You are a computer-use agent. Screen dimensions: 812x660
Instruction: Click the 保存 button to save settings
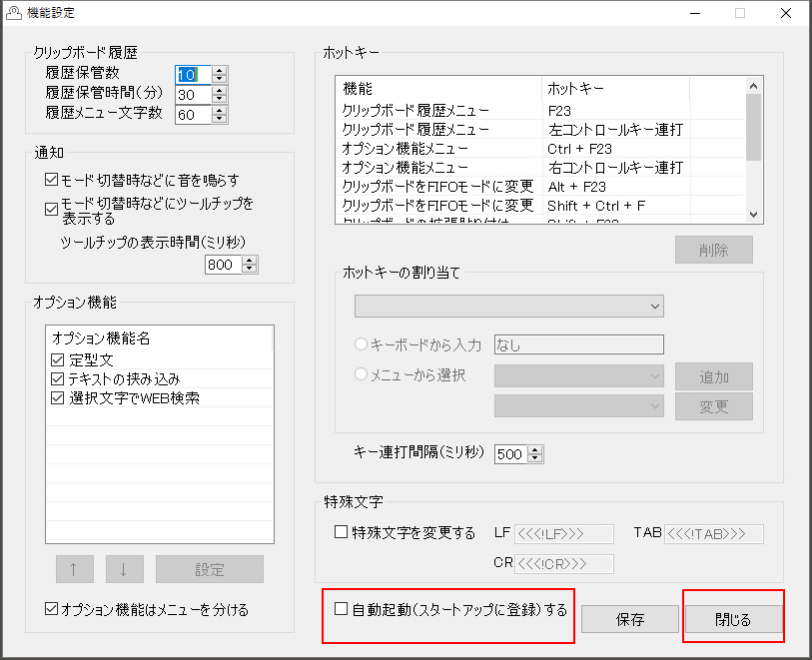point(629,619)
